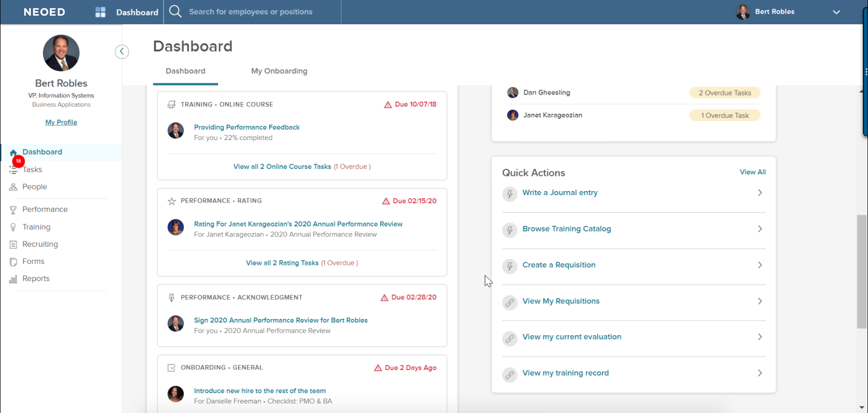The image size is (868, 413).
Task: Click Janet Karageozian's avatar in team list
Action: click(x=513, y=115)
